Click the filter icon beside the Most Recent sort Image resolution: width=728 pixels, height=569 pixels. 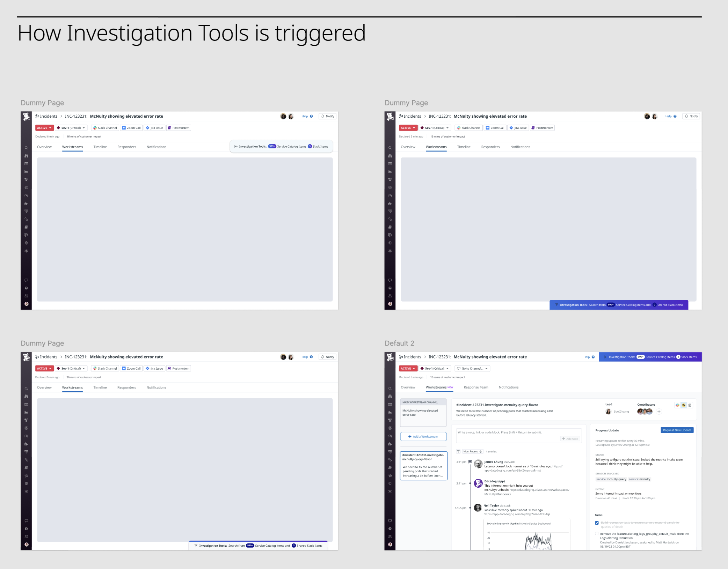click(x=458, y=451)
